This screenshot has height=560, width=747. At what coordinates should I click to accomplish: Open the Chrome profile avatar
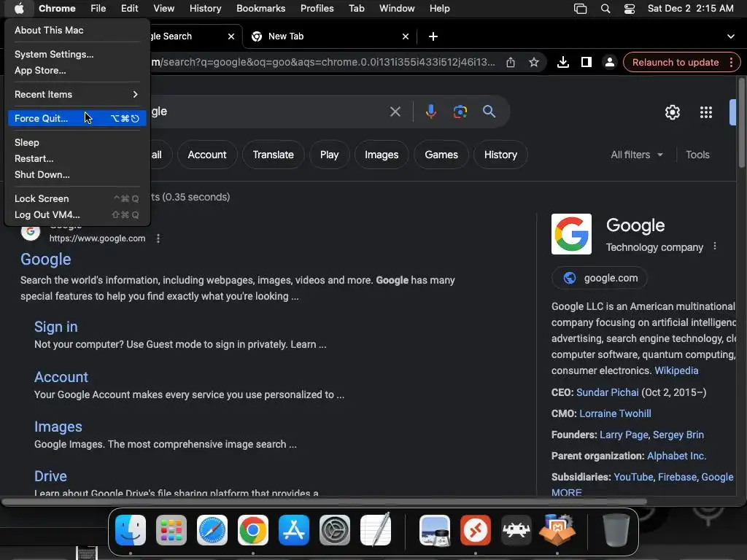[609, 63]
